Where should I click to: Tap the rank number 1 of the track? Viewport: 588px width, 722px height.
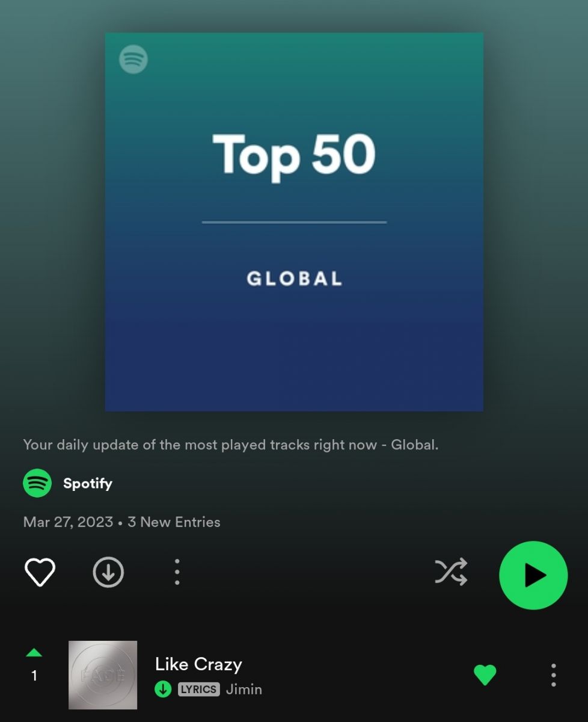pyautogui.click(x=34, y=676)
